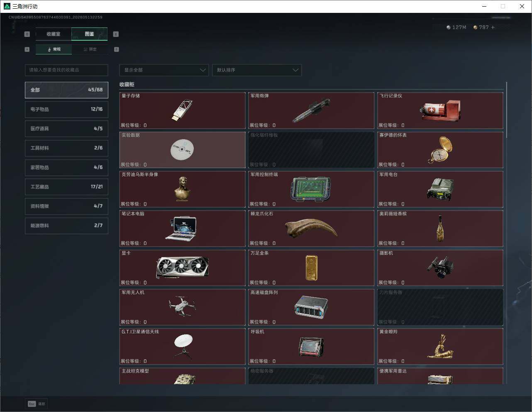
Task: Select the 摄影机 camera item
Action: point(440,268)
